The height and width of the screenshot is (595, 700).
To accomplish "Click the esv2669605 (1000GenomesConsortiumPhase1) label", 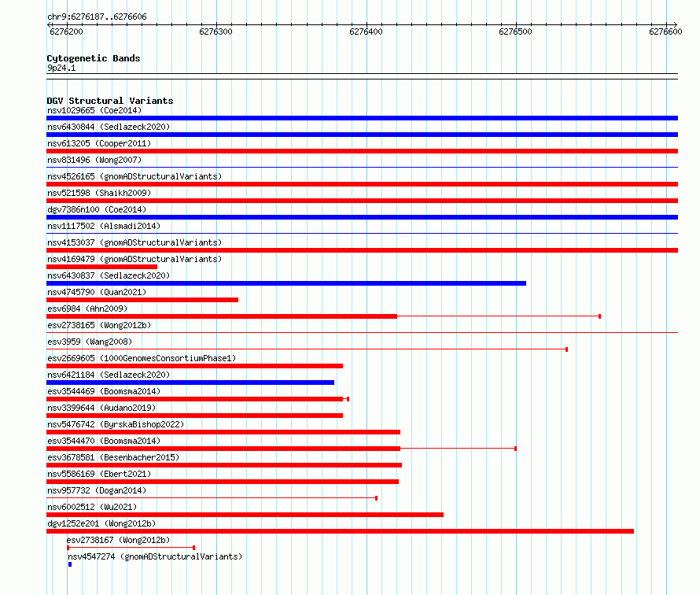I will coord(142,358).
